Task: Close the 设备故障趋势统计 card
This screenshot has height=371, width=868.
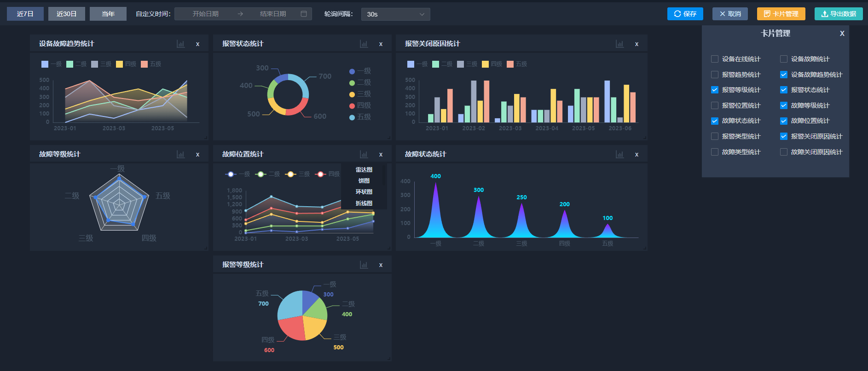Action: click(198, 44)
